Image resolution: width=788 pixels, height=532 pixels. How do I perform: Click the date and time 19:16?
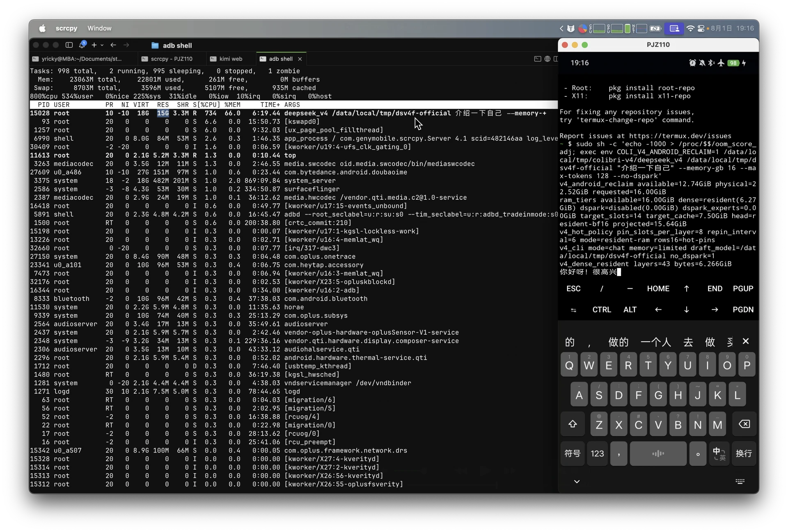point(732,28)
